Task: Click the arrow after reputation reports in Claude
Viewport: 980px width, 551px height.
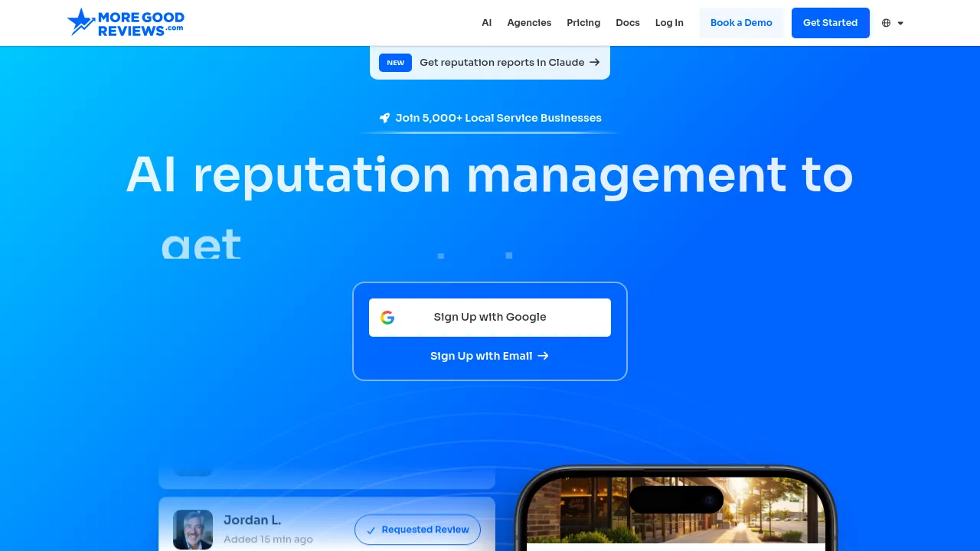Action: [x=595, y=63]
